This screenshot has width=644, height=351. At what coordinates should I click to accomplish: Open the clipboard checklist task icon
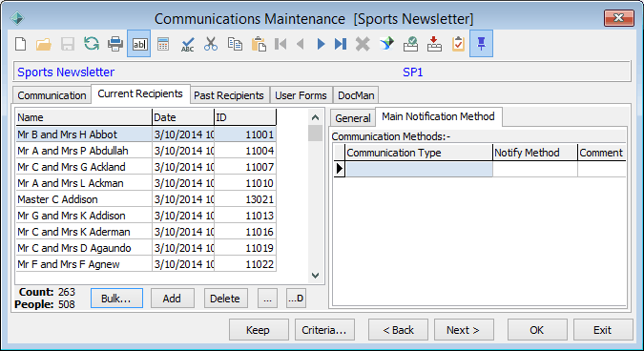click(458, 44)
